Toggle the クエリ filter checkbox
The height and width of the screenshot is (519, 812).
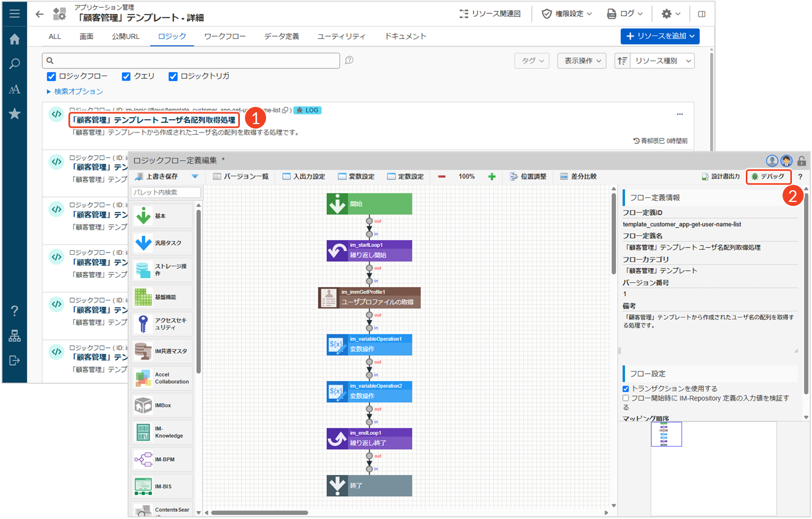126,76
